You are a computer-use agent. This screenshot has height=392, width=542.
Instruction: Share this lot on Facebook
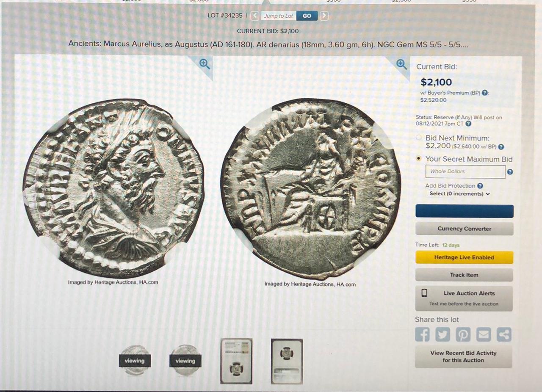(422, 334)
